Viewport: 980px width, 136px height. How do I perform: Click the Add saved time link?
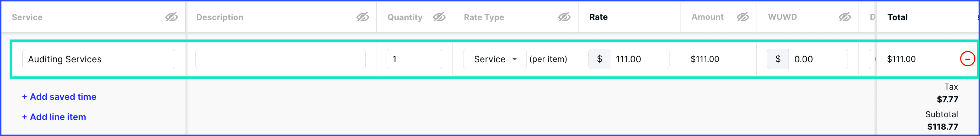pos(59,97)
